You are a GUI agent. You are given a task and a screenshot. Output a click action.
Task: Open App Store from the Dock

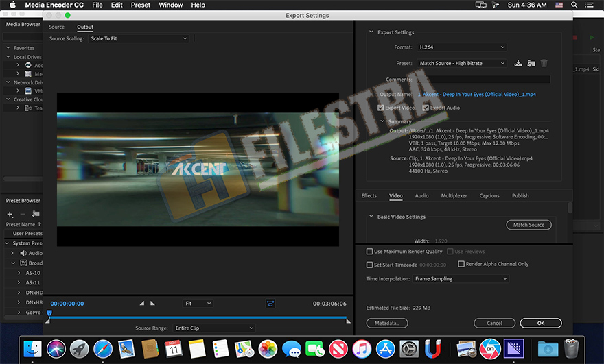coord(385,350)
